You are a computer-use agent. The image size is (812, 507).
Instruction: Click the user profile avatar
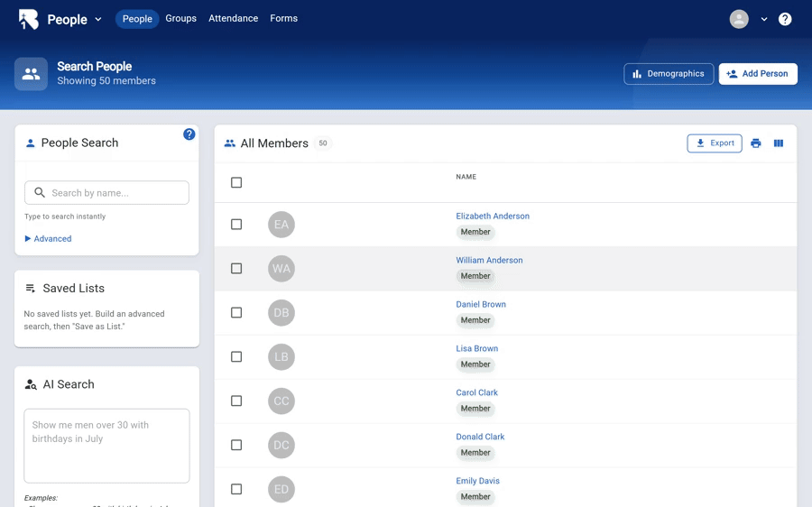point(739,19)
